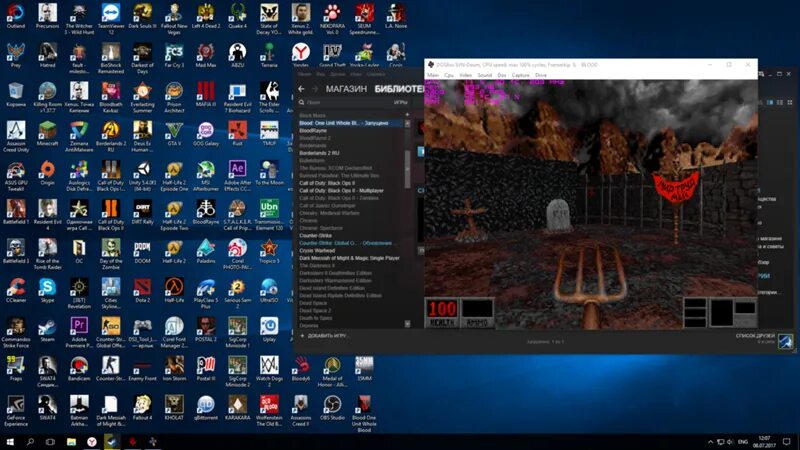Select Call of Duty: Black Ops II - Multiplayer

point(341,190)
